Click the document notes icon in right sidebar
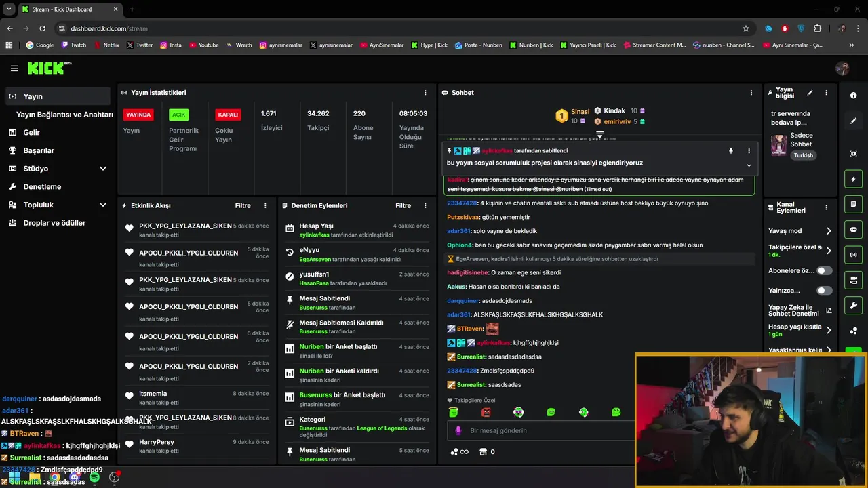The height and width of the screenshot is (488, 868). click(x=853, y=205)
